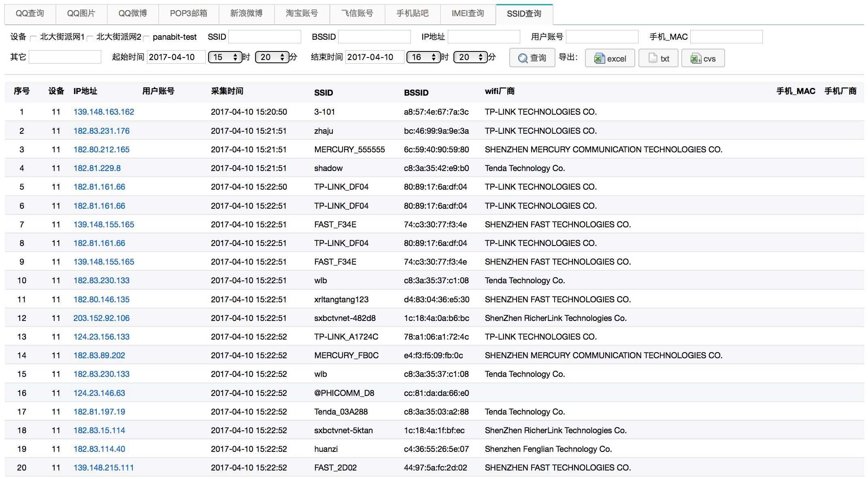The height and width of the screenshot is (479, 868).
Task: Open IP link 182.81.161.66 in row 5
Action: (99, 187)
